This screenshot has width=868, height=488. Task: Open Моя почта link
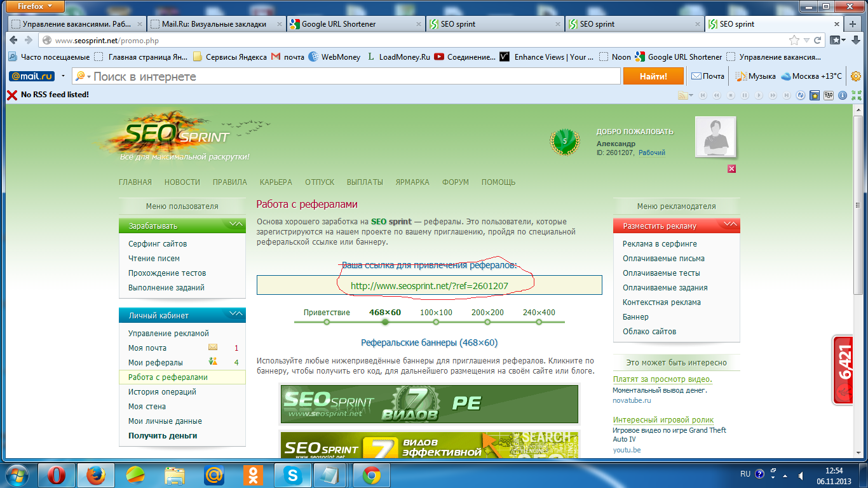tap(147, 348)
